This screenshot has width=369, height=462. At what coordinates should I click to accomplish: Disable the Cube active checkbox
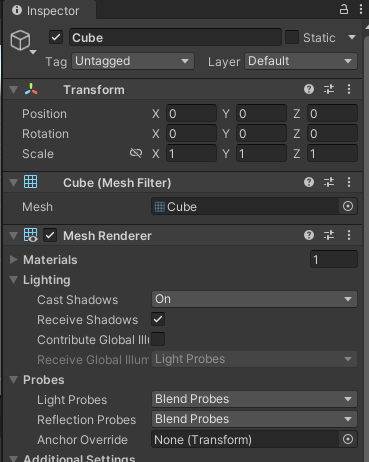click(56, 37)
